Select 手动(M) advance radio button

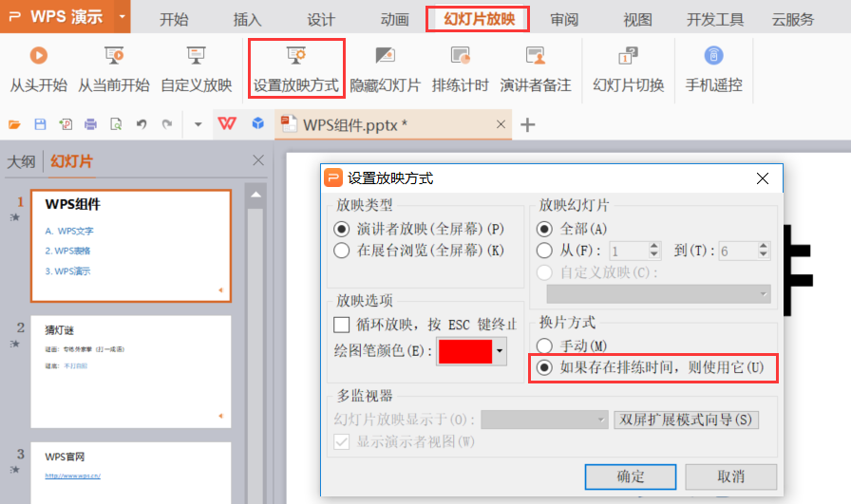tap(544, 345)
